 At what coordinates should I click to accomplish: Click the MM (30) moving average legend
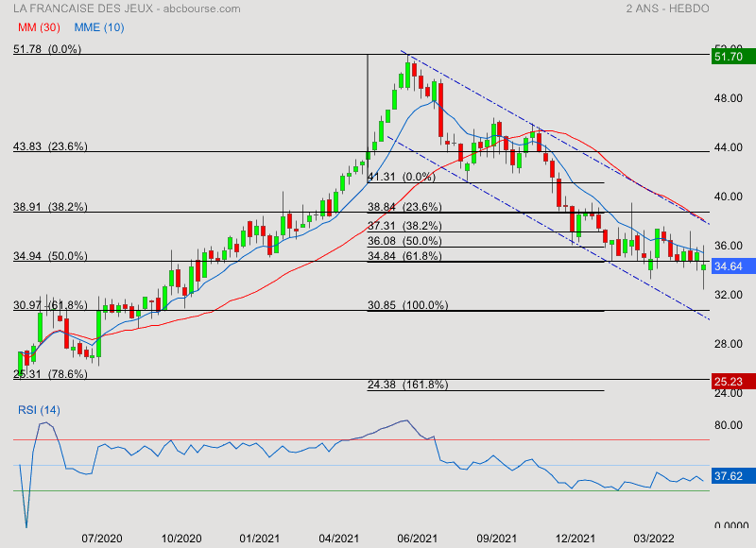[39, 27]
